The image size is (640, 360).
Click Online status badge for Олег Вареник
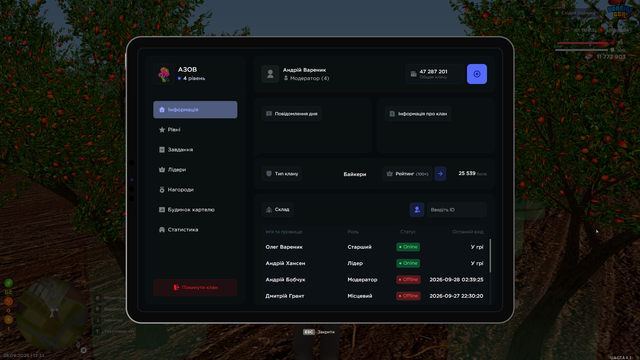click(x=408, y=247)
